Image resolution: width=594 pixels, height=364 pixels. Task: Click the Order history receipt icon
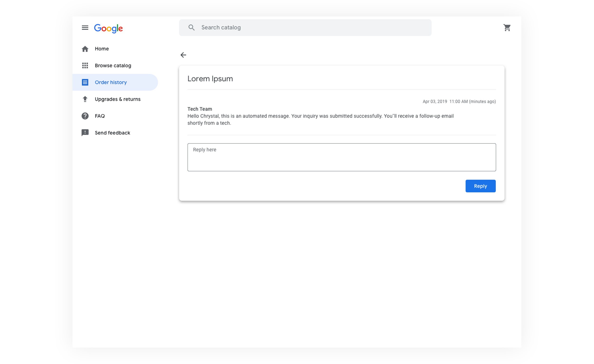[x=85, y=82]
